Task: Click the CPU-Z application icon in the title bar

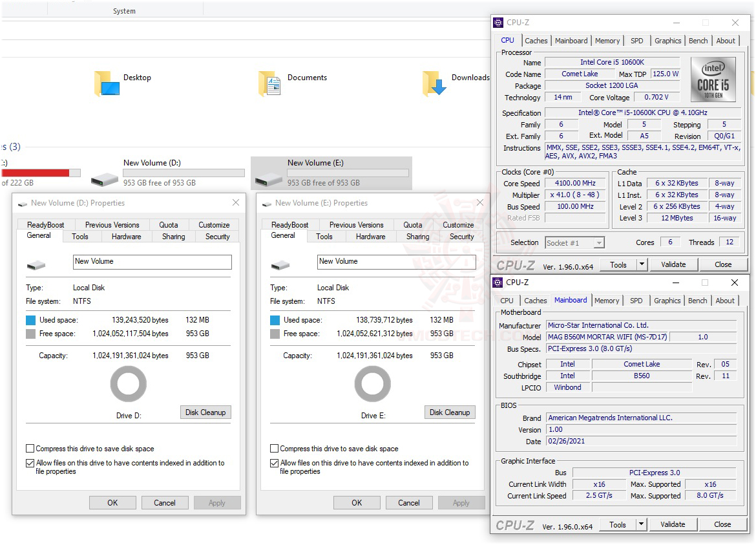Action: tap(498, 22)
